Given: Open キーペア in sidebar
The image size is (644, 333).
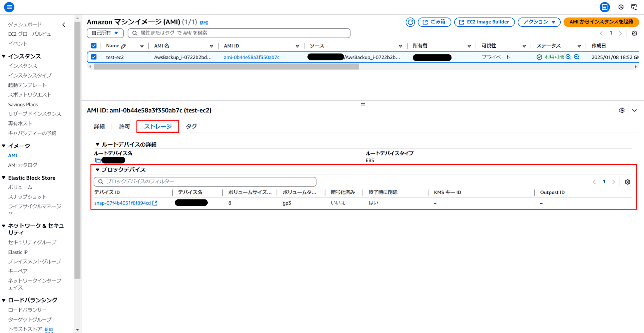Looking at the screenshot, I should coord(18,271).
